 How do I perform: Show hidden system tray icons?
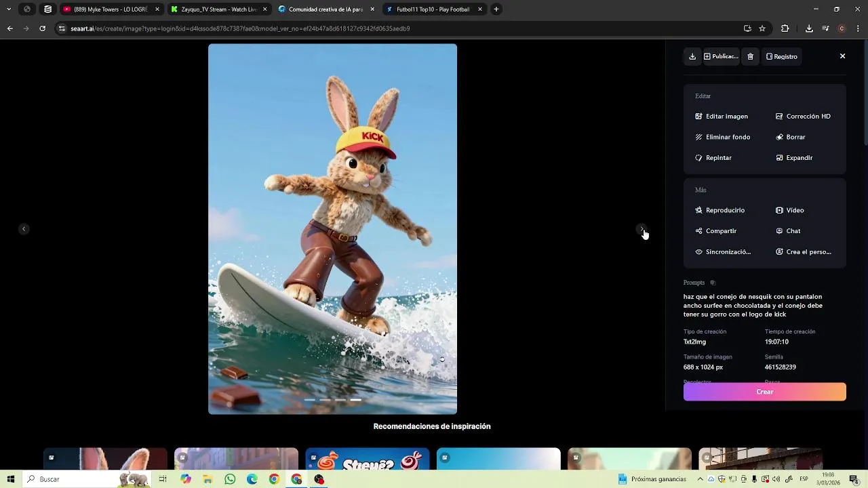700,479
